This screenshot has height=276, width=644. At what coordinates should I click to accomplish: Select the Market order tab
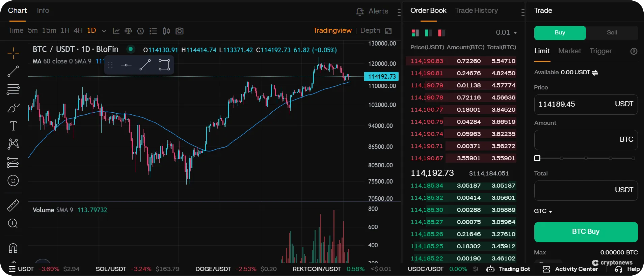pyautogui.click(x=570, y=51)
